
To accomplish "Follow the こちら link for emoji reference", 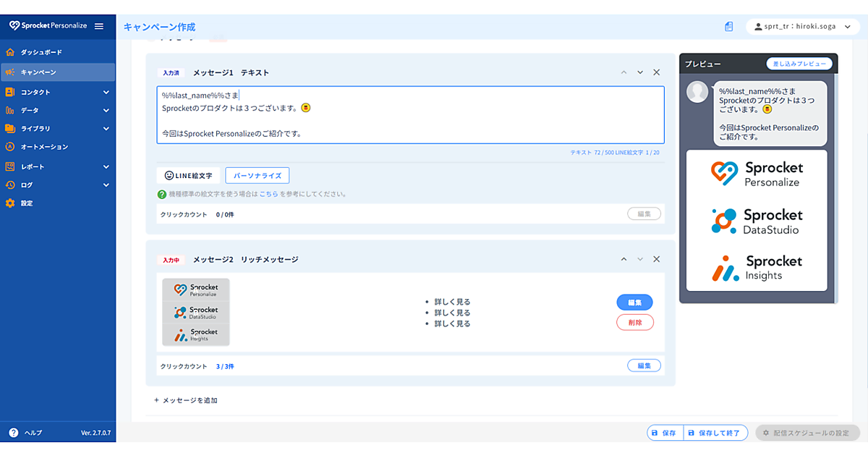I will point(268,194).
